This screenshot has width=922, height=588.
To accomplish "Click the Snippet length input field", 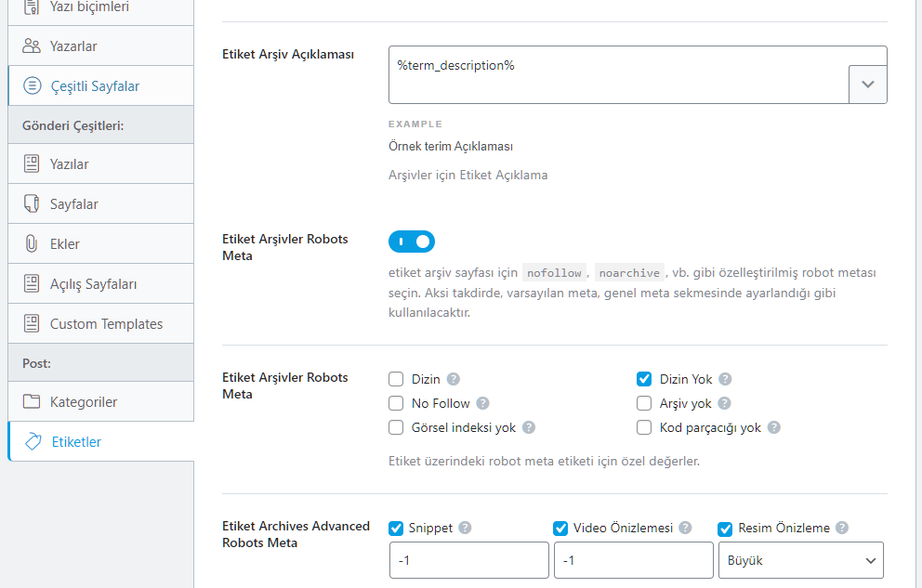I will tap(468, 560).
